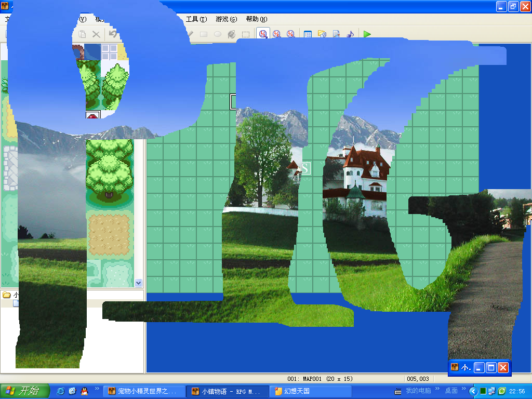Choose the dotted-rectangle Select tool
532x399 pixels.
pos(246,34)
